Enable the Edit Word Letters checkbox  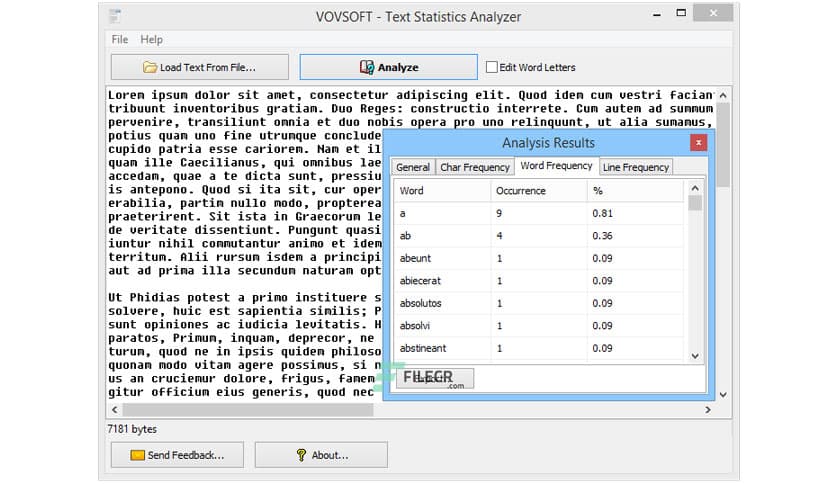tap(492, 67)
